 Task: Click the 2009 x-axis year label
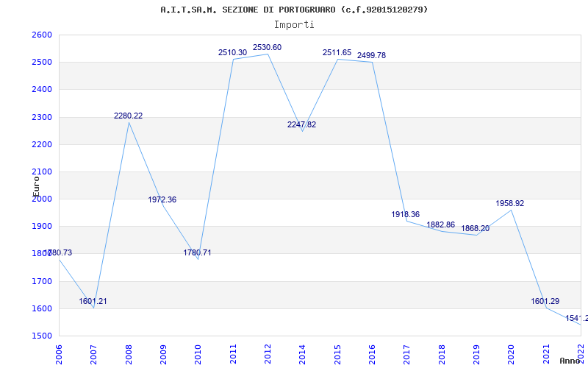click(163, 355)
